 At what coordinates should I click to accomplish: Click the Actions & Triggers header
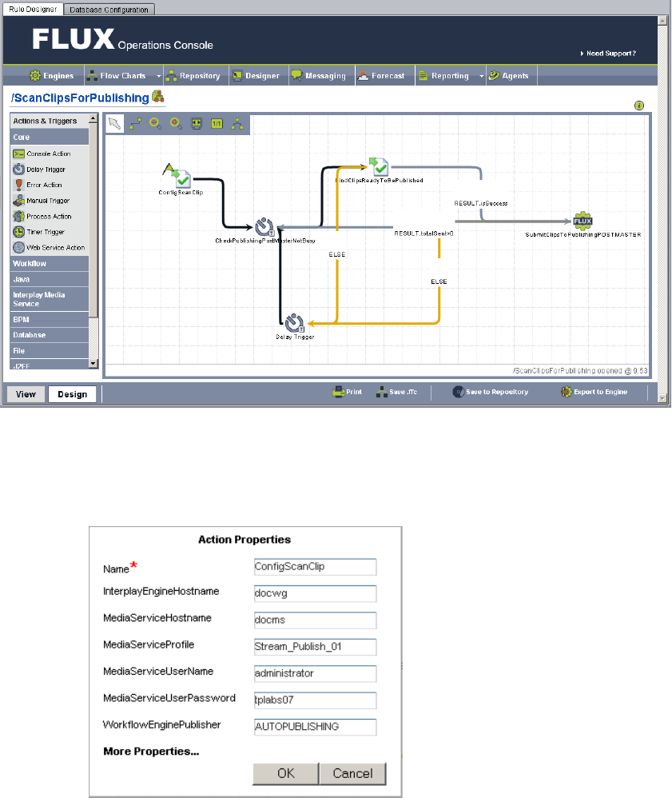tap(50, 121)
